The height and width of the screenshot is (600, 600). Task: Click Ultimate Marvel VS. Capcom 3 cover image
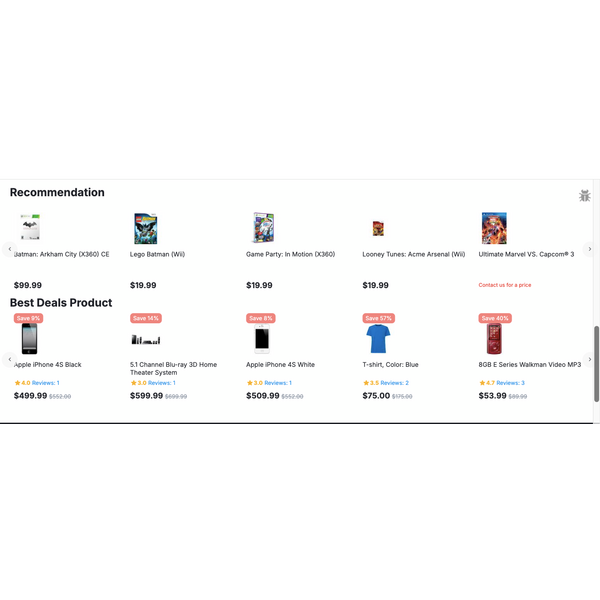point(494,228)
